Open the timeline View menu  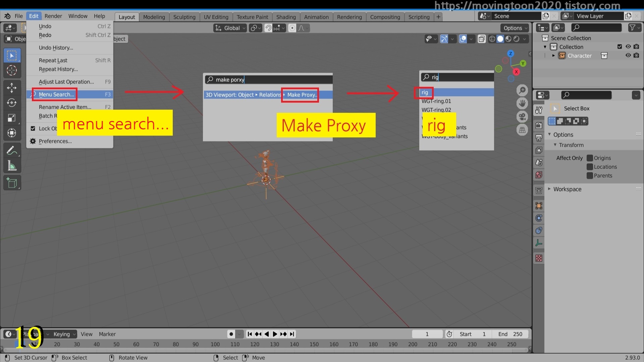pyautogui.click(x=87, y=334)
